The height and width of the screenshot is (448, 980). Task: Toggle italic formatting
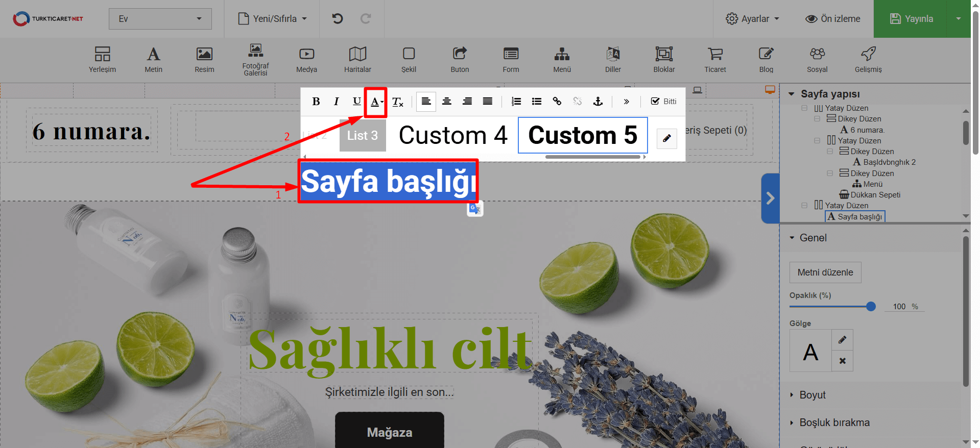tap(336, 102)
